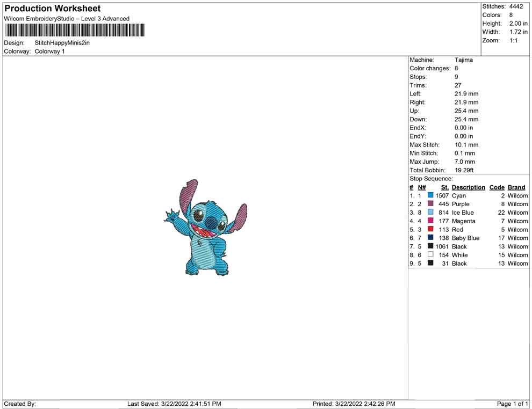Click the Baby Blue color swatch
Viewport: 532px width, 409px height.
[x=430, y=237]
